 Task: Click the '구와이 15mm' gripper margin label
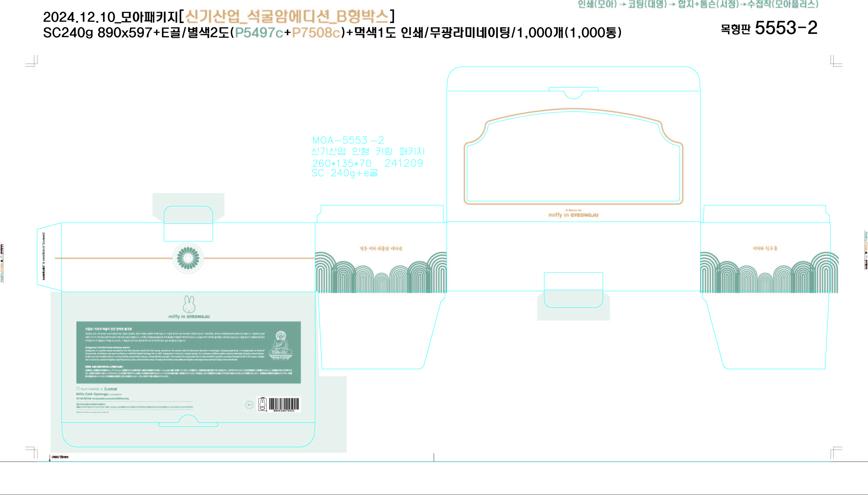point(60,457)
